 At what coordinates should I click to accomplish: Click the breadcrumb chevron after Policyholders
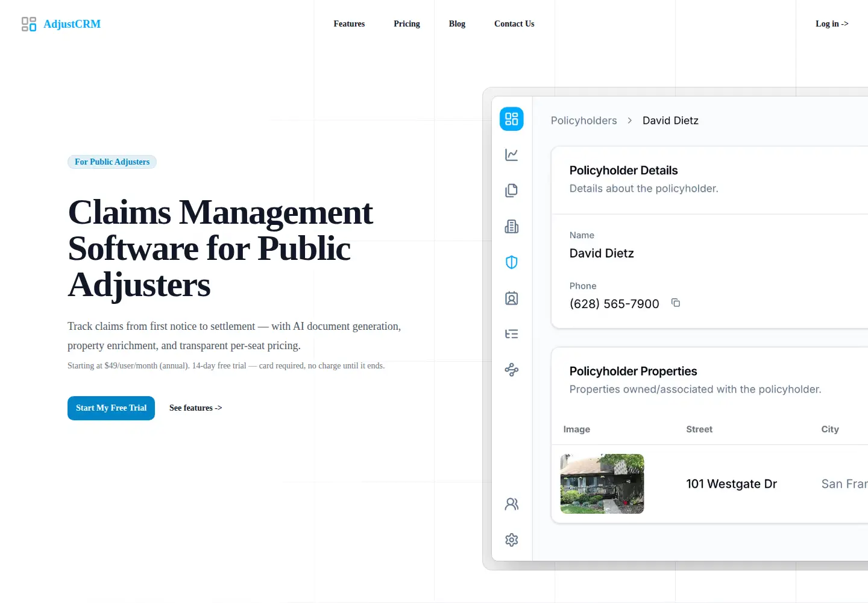click(630, 121)
